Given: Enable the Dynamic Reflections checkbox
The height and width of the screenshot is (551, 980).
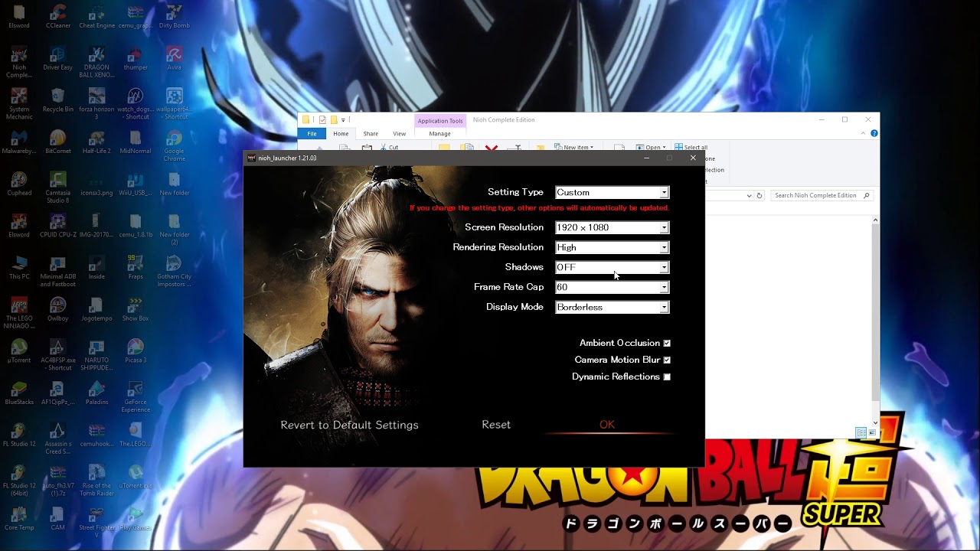Looking at the screenshot, I should [667, 377].
